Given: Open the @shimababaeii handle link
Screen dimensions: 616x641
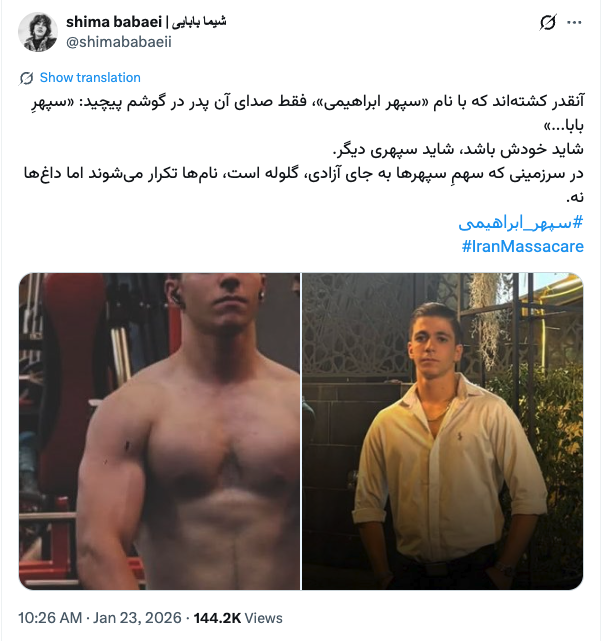Looking at the screenshot, I should [x=119, y=42].
